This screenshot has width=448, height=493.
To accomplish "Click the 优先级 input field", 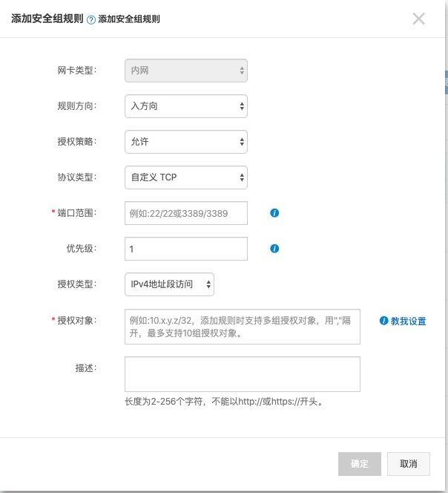I will pyautogui.click(x=186, y=249).
